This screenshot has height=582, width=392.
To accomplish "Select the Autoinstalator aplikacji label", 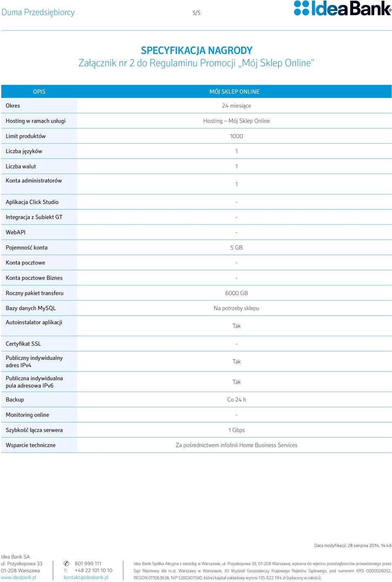I will 34,322.
